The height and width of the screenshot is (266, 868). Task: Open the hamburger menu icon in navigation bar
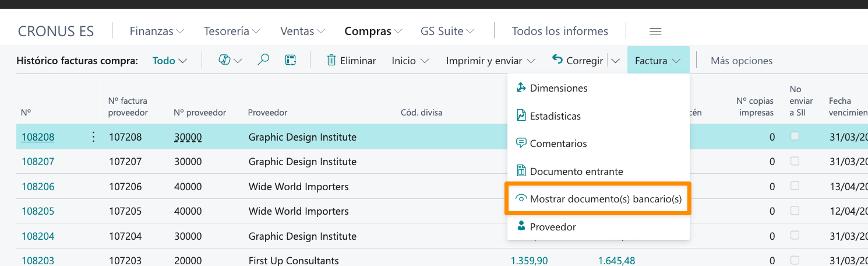655,32
